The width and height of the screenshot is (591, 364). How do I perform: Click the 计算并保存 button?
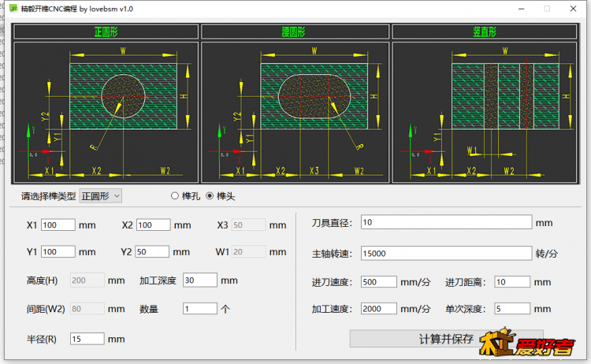446,339
